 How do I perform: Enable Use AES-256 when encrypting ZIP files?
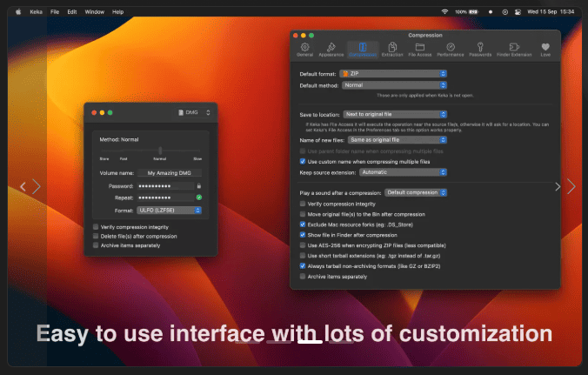pos(302,245)
